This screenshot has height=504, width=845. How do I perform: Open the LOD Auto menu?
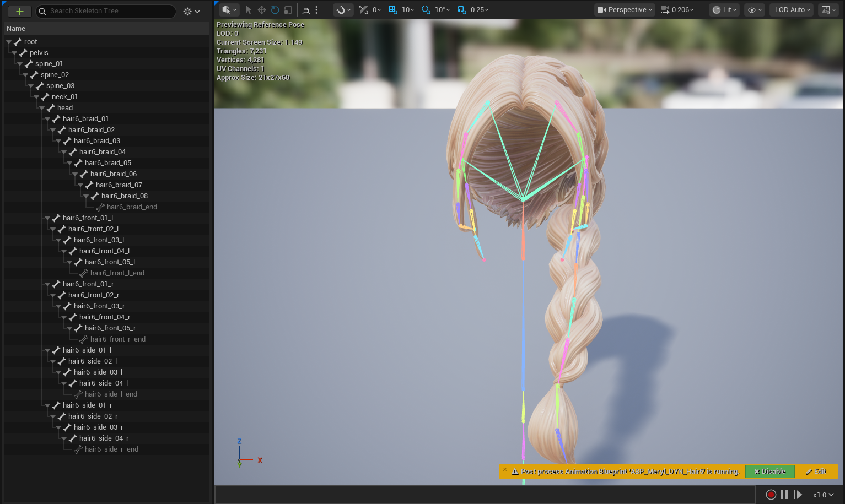pyautogui.click(x=792, y=10)
